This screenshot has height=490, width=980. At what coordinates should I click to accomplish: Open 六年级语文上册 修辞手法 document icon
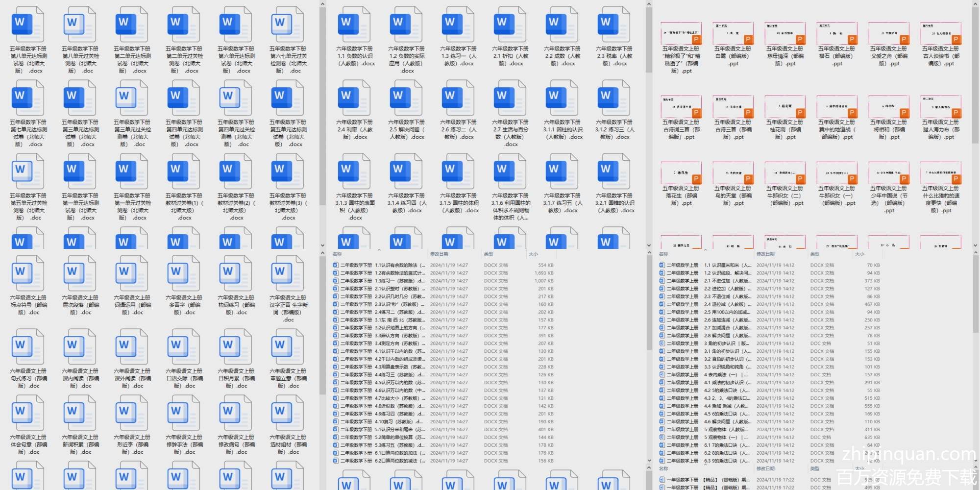click(184, 413)
